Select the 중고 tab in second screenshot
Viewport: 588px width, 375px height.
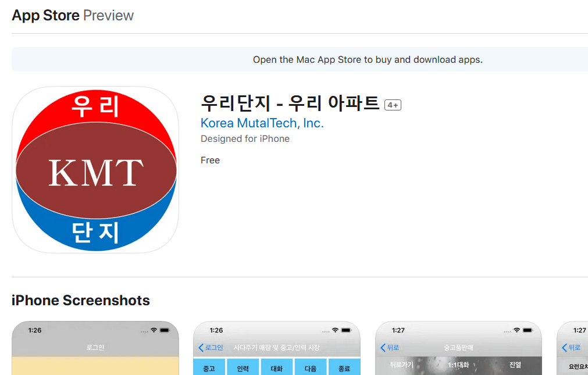pos(209,368)
